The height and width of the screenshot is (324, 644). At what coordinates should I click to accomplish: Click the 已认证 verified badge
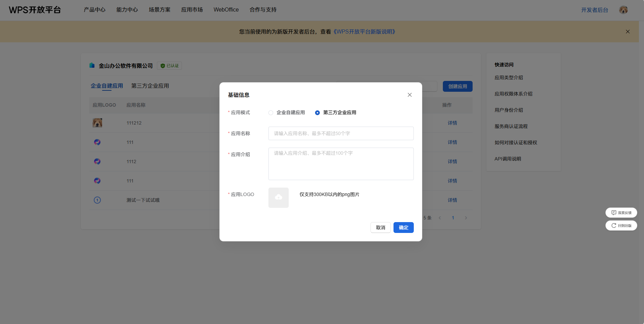tap(169, 66)
